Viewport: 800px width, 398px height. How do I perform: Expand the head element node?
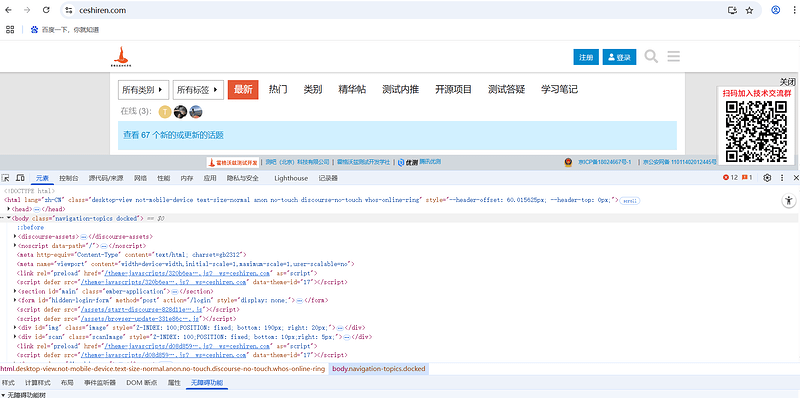(x=9, y=209)
